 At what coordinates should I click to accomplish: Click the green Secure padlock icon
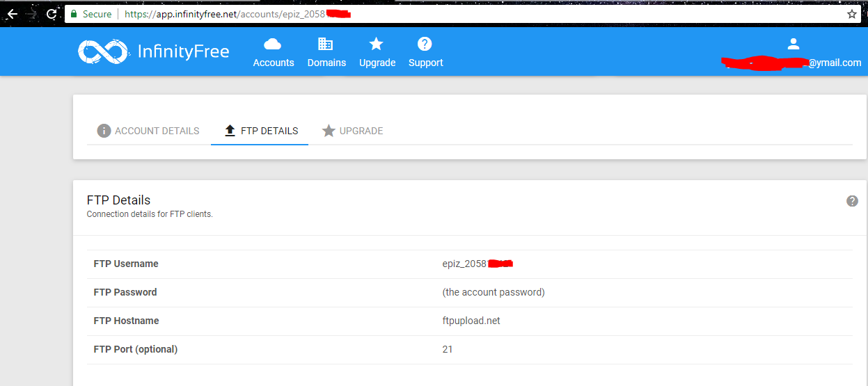click(x=74, y=14)
